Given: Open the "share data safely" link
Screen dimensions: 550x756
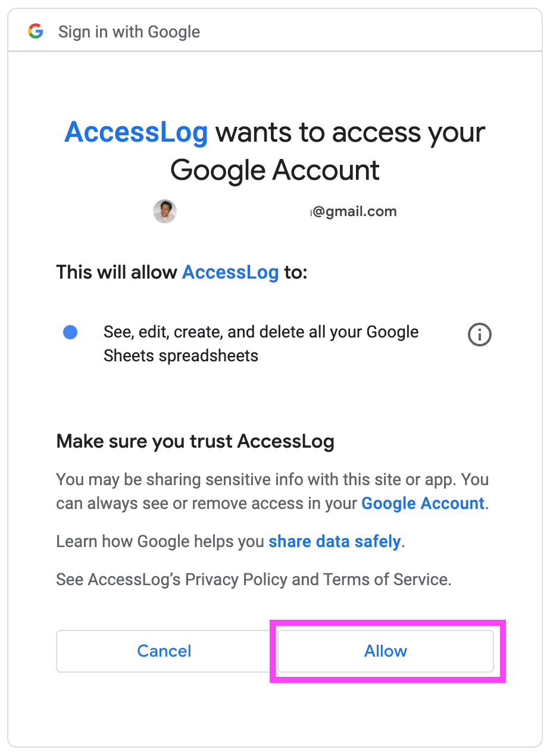Looking at the screenshot, I should point(334,541).
